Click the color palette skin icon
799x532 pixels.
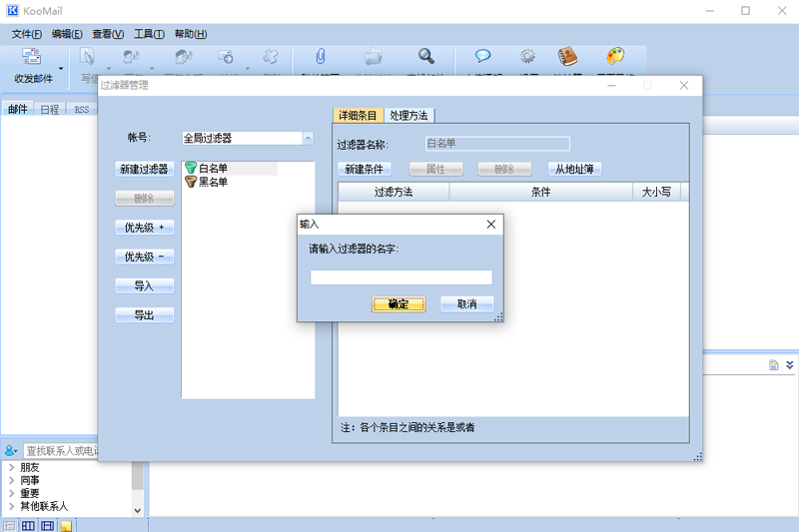click(615, 57)
